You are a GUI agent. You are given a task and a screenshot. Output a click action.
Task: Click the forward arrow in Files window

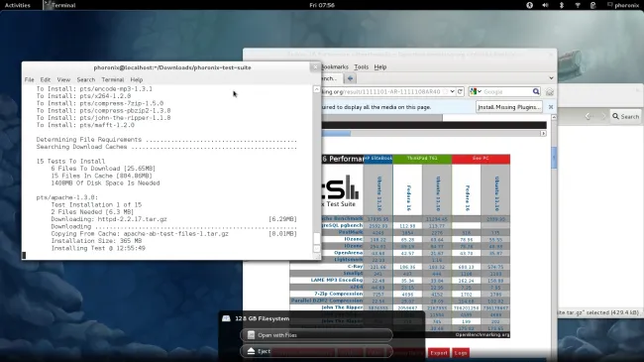pos(603,116)
